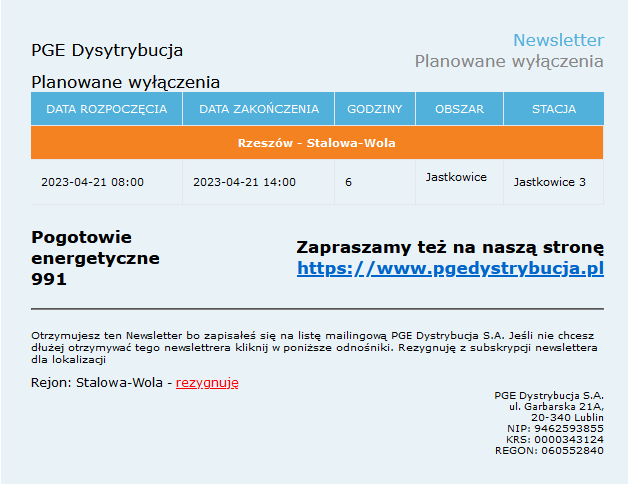Viewport: 628px width, 484px height.
Task: Select the NIP: 9462593855 line
Action: point(555,429)
